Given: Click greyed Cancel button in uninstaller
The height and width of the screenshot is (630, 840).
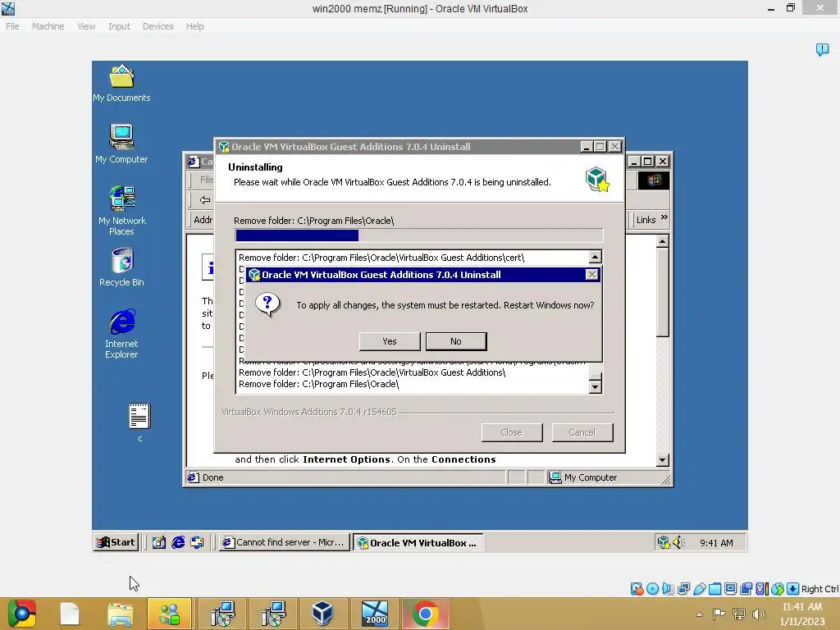Looking at the screenshot, I should pyautogui.click(x=582, y=432).
